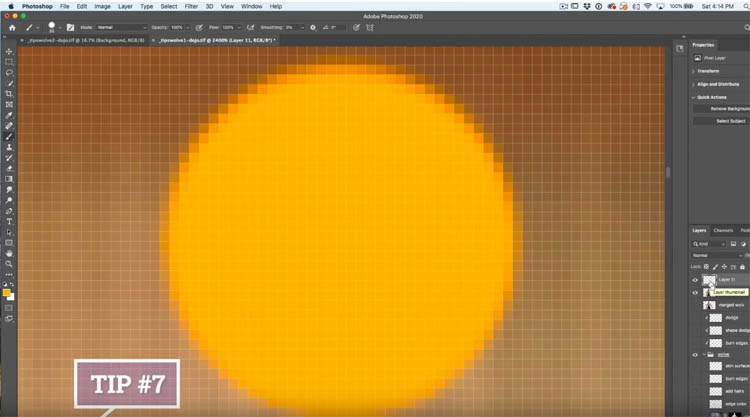Collapse the Quick Actions section
This screenshot has width=750, height=417.
point(694,98)
